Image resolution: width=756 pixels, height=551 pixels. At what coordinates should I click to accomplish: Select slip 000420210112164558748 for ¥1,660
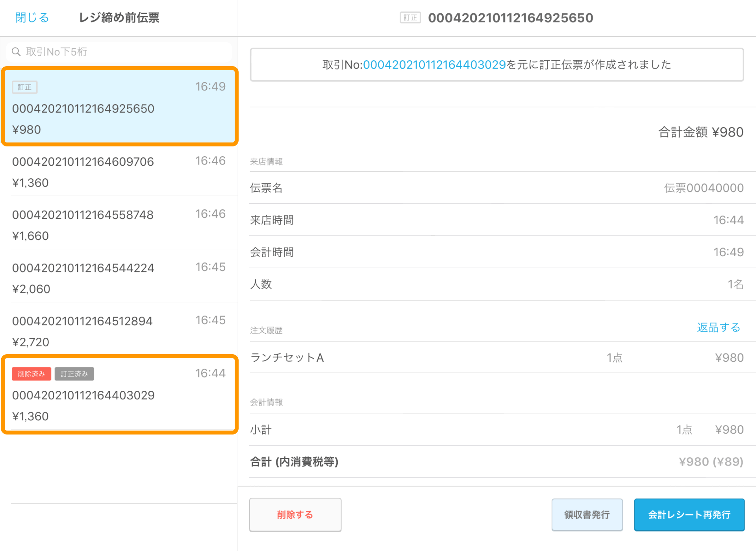click(118, 225)
